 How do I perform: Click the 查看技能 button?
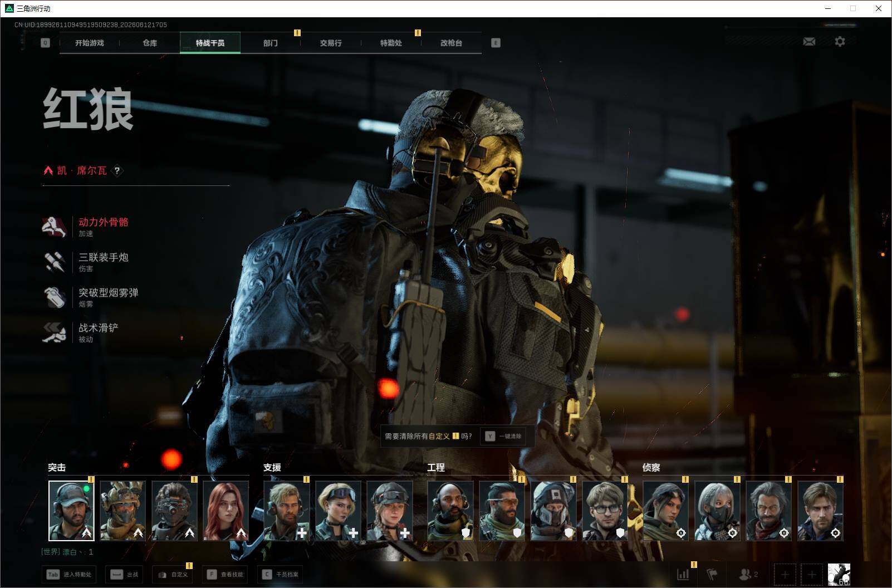225,575
